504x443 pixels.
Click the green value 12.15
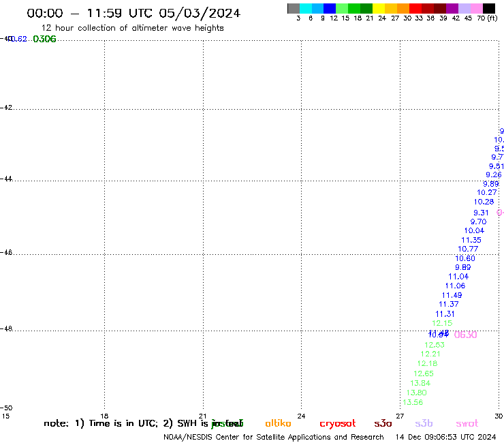(x=442, y=323)
